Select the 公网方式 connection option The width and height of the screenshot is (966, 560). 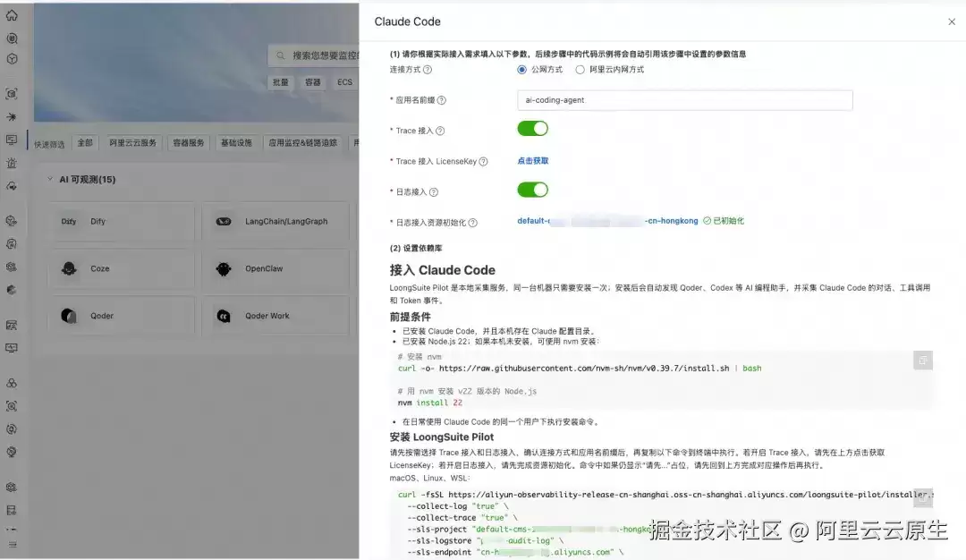click(x=521, y=70)
